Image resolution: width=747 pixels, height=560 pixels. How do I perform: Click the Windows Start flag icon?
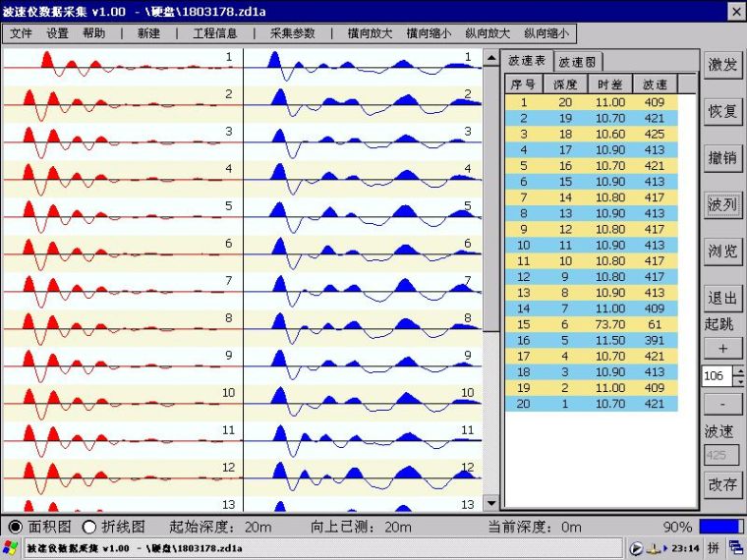11,547
